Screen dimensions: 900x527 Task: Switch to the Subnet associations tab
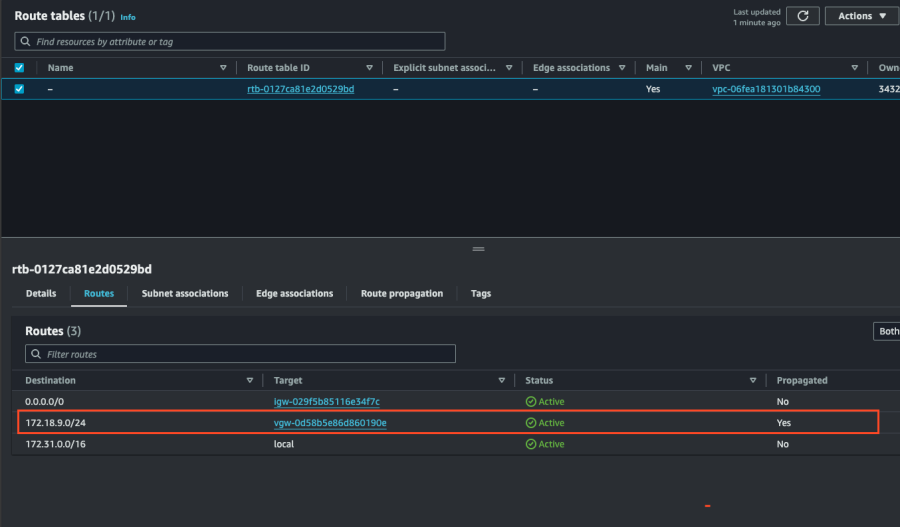coord(185,293)
